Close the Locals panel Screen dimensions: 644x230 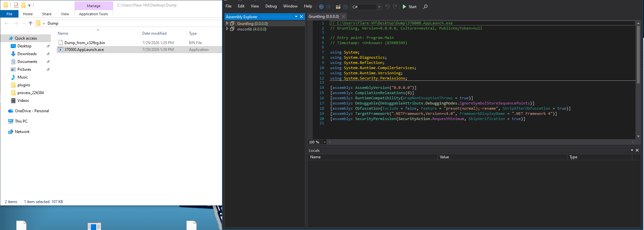pos(637,150)
